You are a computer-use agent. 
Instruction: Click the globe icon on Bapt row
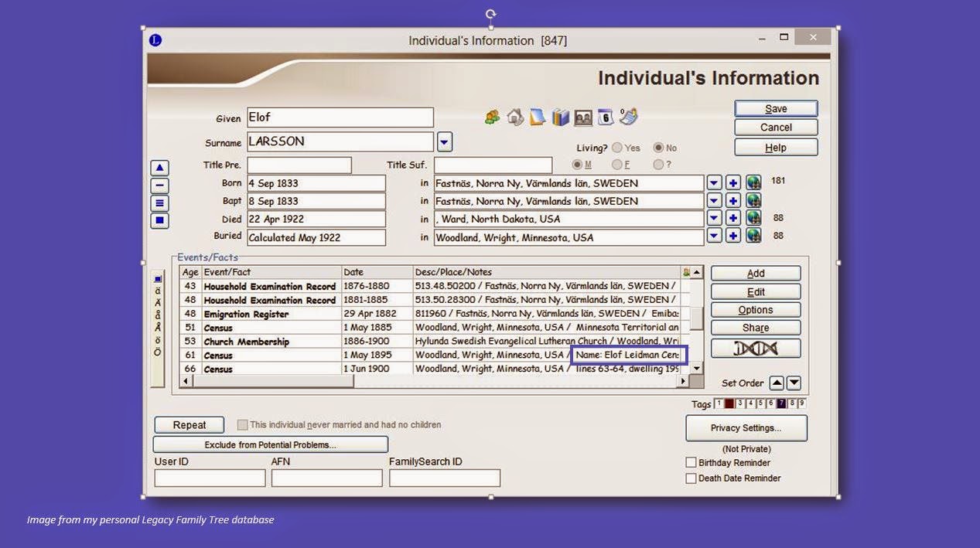point(753,201)
